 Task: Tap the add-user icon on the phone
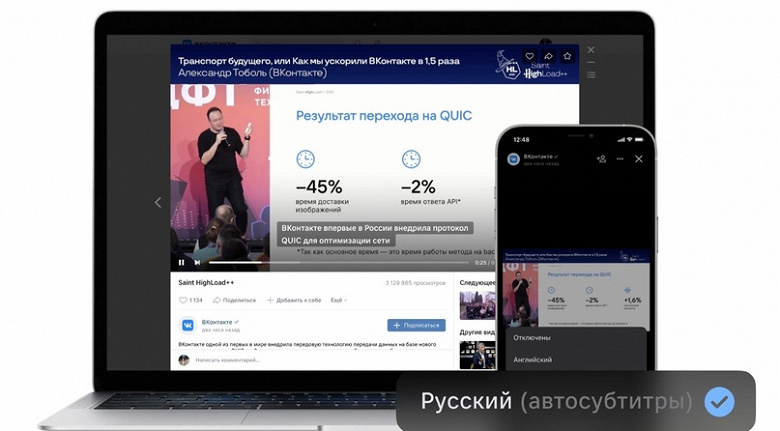(x=601, y=159)
